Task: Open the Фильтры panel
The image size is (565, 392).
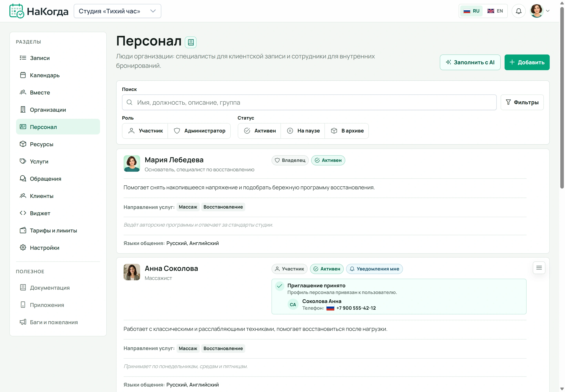Action: pos(522,103)
